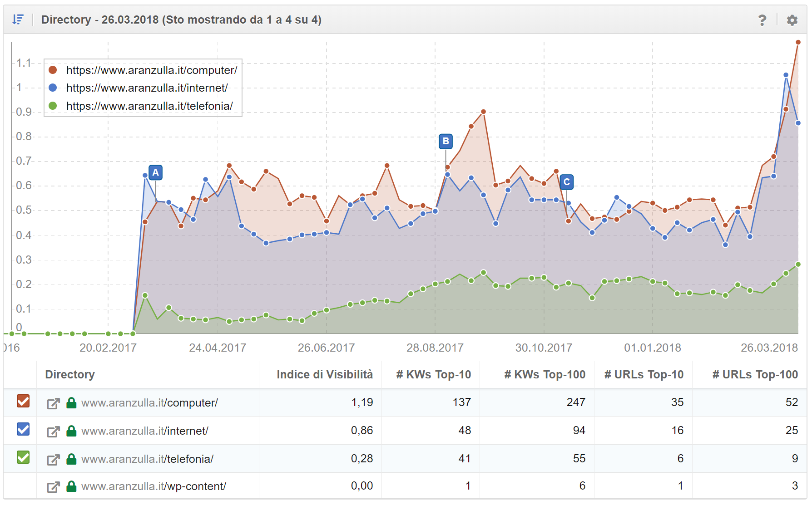The height and width of the screenshot is (505, 812).
Task: Click the last red data point on chart
Action: (798, 42)
